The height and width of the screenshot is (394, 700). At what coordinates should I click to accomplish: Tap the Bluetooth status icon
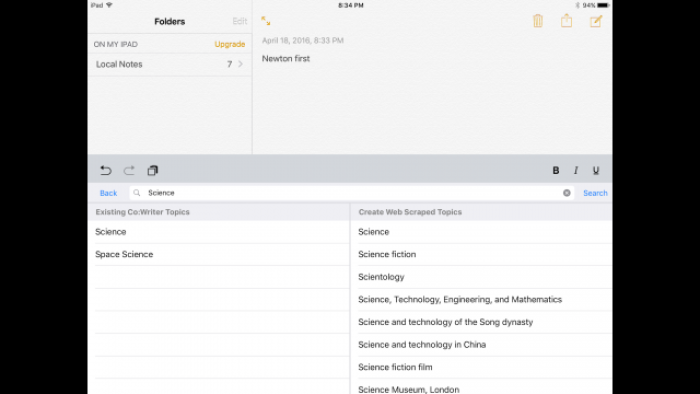(x=577, y=5)
